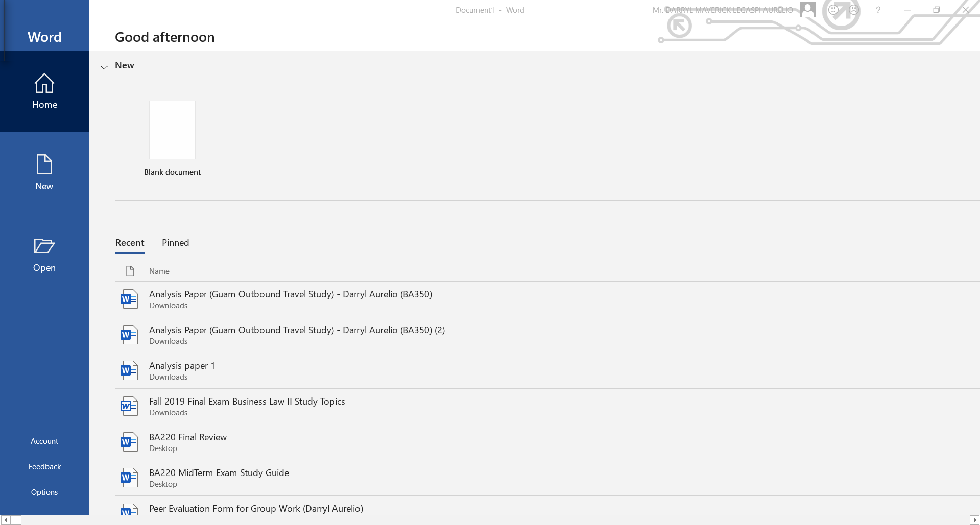
Task: Send a frown feedback face icon
Action: [x=854, y=10]
